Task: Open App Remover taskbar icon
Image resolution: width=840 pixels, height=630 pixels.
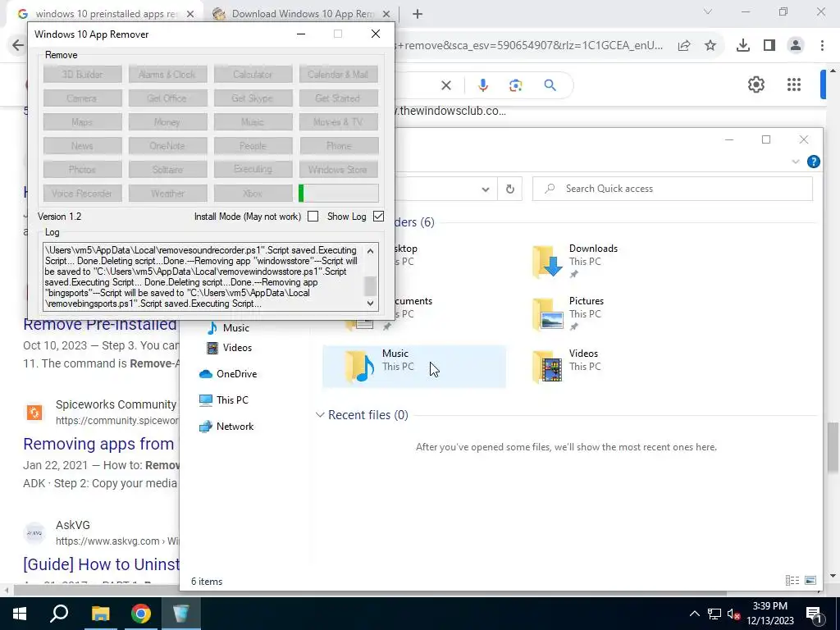Action: coord(181,614)
